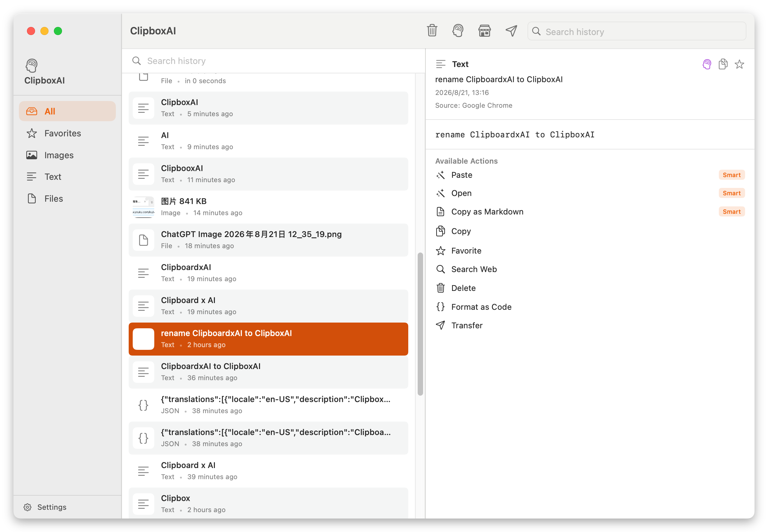Click the monospace preview text in detail pane
768x532 pixels.
coord(515,135)
